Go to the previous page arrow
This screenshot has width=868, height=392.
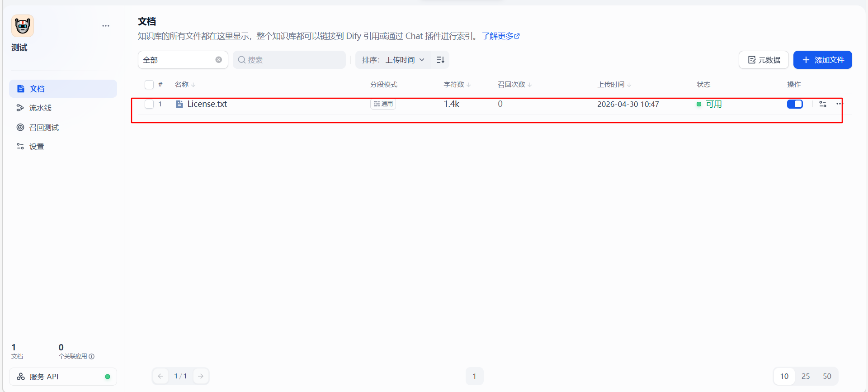160,376
